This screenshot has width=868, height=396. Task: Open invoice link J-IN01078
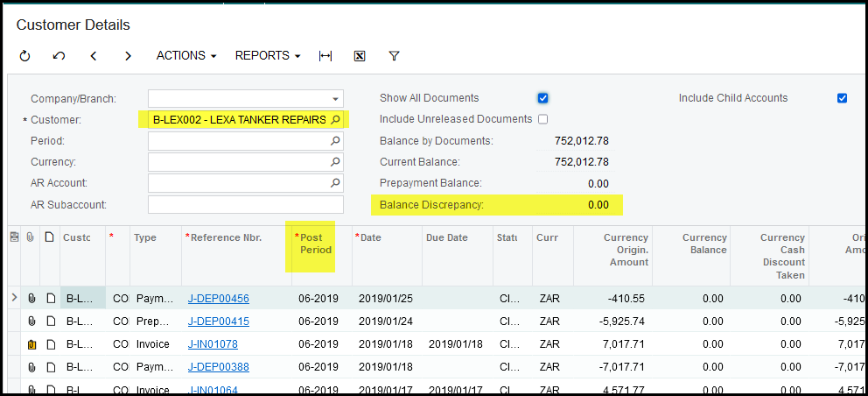click(213, 344)
